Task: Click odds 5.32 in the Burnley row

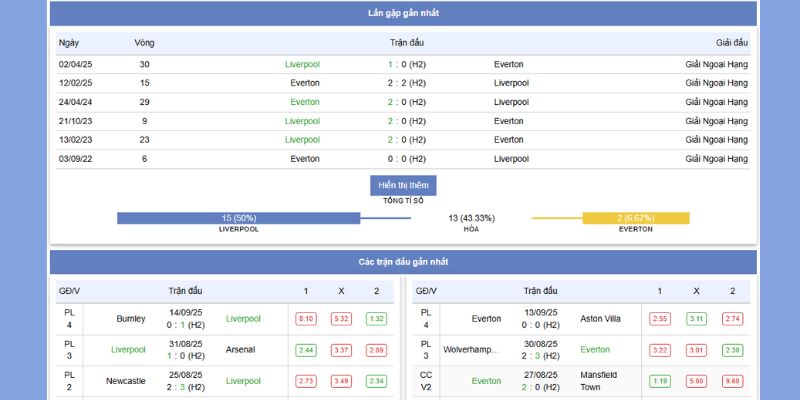Action: [x=341, y=319]
